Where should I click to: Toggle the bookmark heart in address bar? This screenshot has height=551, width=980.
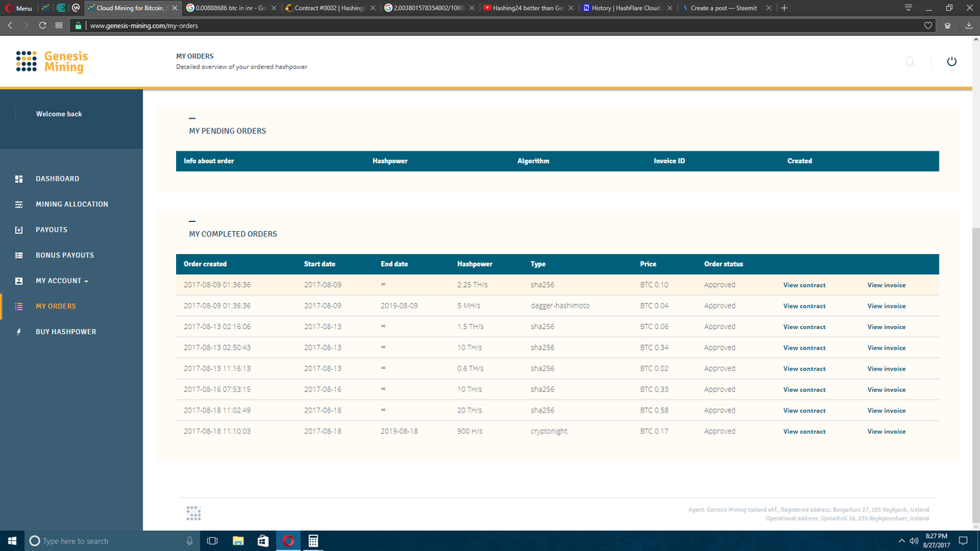tap(927, 24)
